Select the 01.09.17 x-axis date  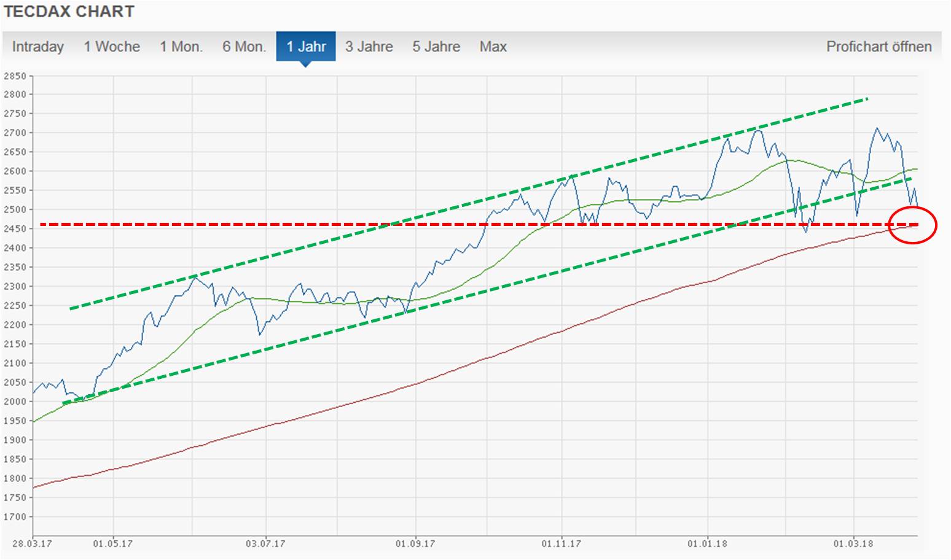pyautogui.click(x=415, y=544)
